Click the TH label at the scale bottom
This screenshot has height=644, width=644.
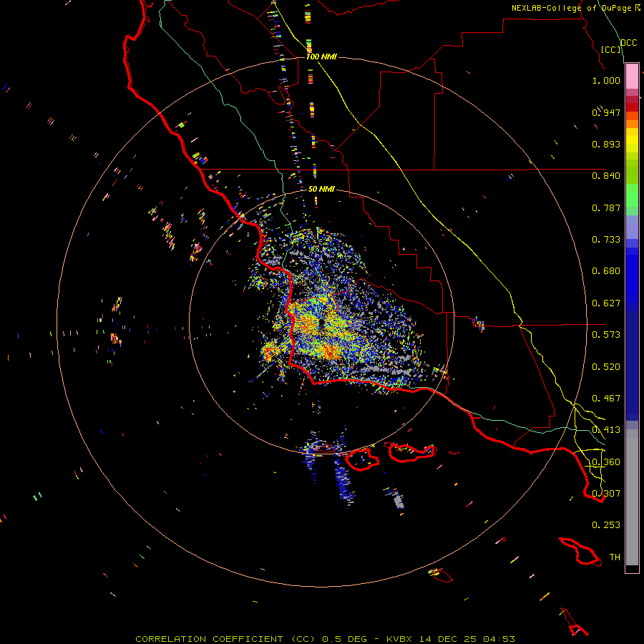[x=615, y=557]
